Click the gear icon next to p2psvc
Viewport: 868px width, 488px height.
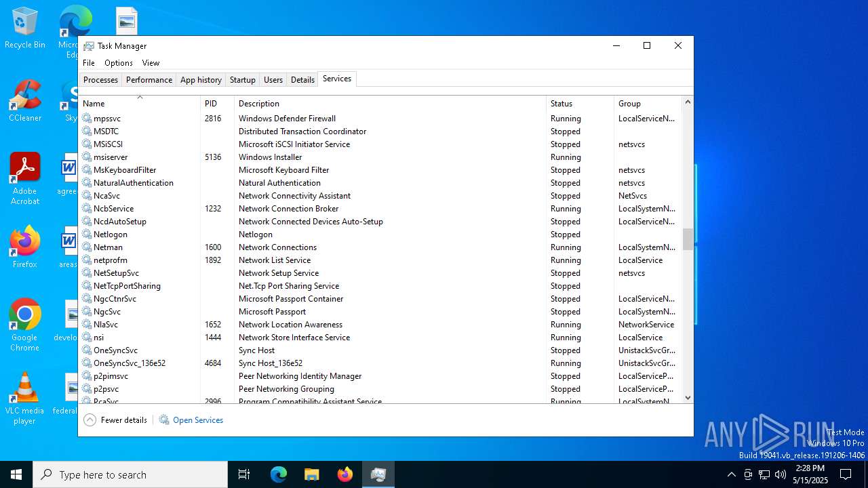87,389
